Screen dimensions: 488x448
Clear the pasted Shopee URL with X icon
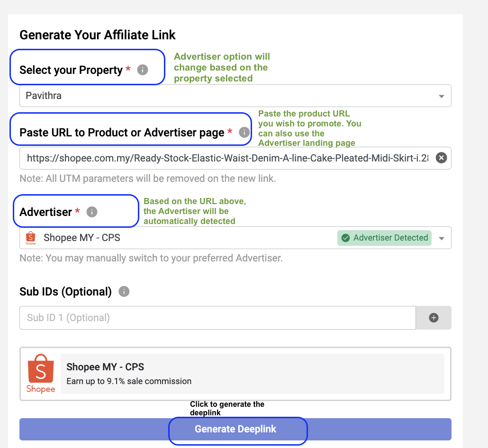441,158
